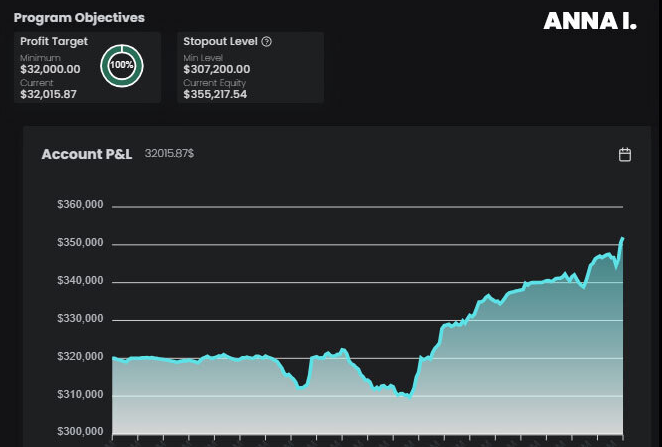662x447 pixels.
Task: Click the $330,000 y-axis label
Action: (x=81, y=320)
